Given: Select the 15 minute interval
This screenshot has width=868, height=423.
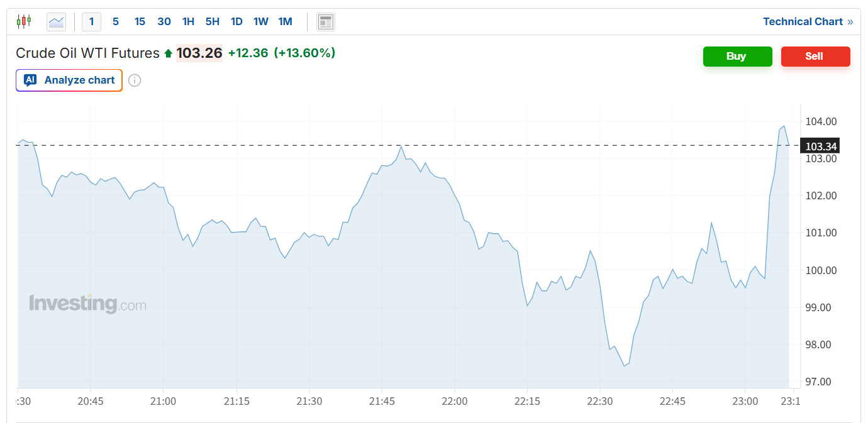Looking at the screenshot, I should pyautogui.click(x=140, y=21).
